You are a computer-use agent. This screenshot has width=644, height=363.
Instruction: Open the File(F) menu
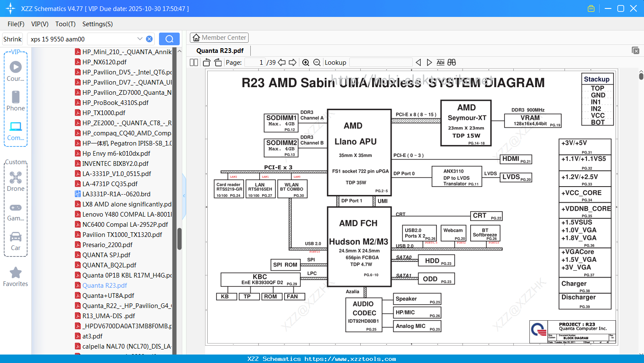tap(16, 24)
